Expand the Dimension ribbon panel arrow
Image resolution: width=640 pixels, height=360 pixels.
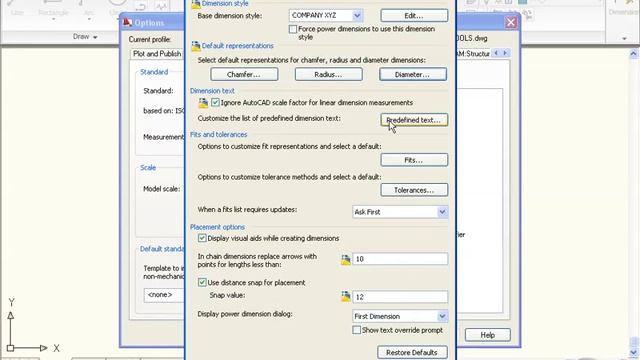tap(624, 38)
